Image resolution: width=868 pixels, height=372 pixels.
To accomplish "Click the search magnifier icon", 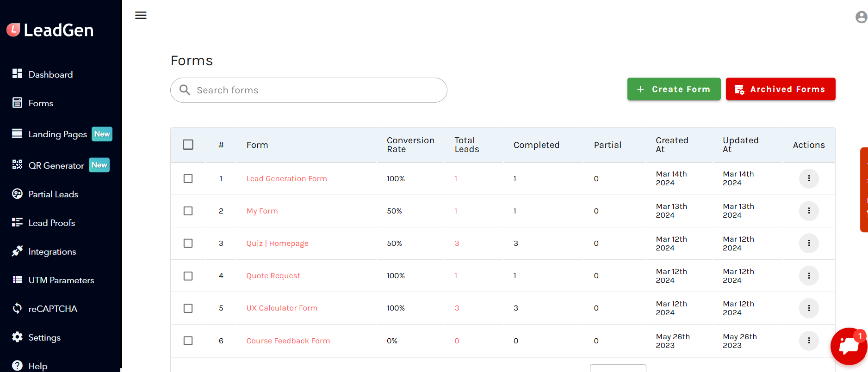I will tap(185, 90).
